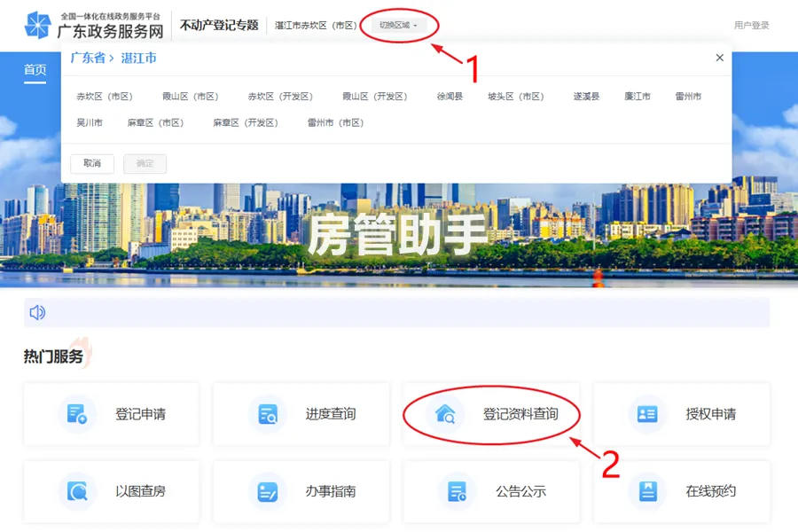Close the region selection panel

[x=719, y=58]
